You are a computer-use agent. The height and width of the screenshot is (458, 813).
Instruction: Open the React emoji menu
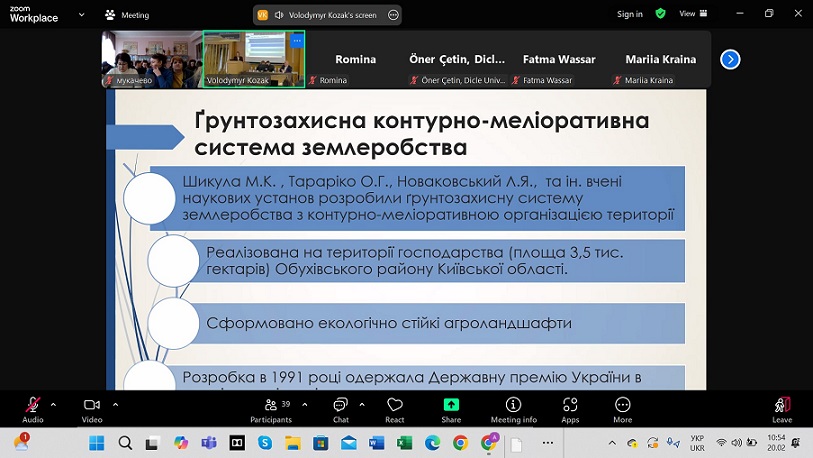coord(395,409)
